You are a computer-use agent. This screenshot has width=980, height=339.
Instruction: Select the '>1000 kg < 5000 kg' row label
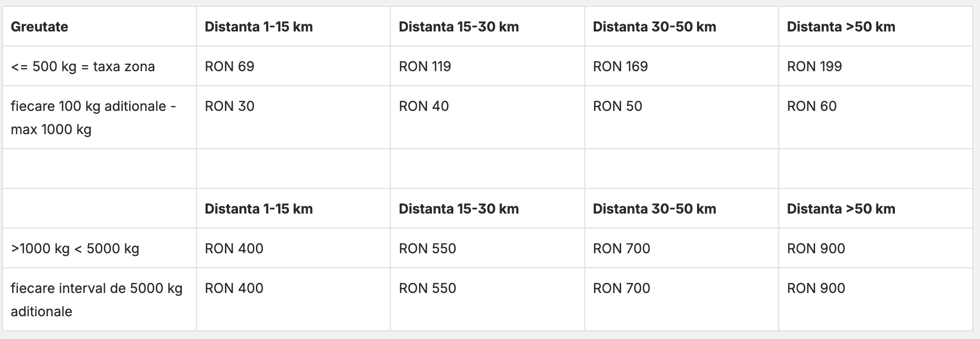click(75, 248)
